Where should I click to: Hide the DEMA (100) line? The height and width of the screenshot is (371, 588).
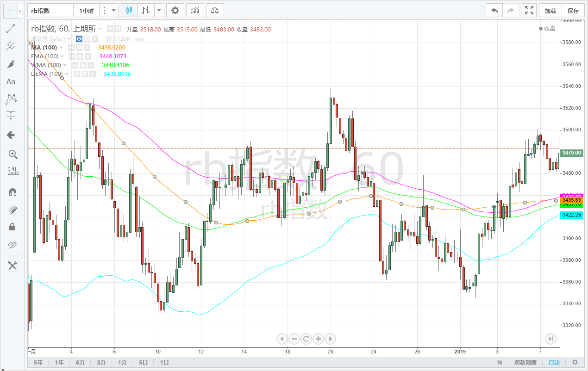77,74
